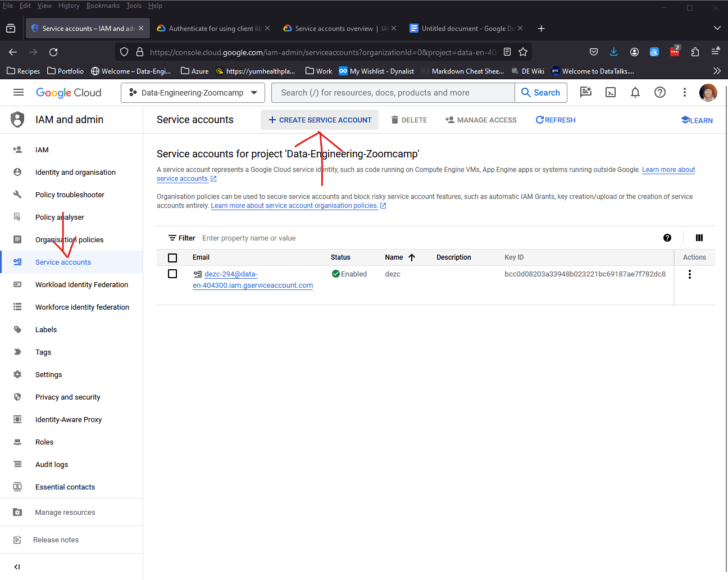Switch to Service accounts overview tab
The image size is (728, 580).
(340, 29)
